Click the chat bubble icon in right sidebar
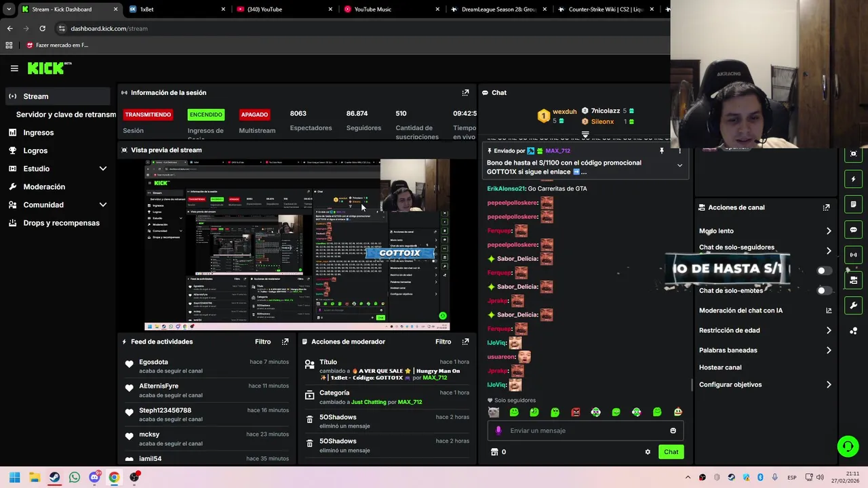 853,230
